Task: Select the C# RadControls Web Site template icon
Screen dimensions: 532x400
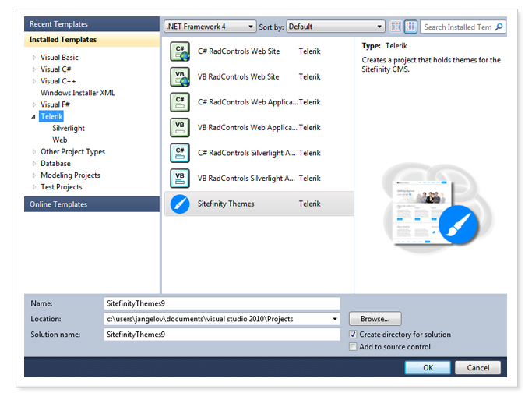Action: [180, 51]
